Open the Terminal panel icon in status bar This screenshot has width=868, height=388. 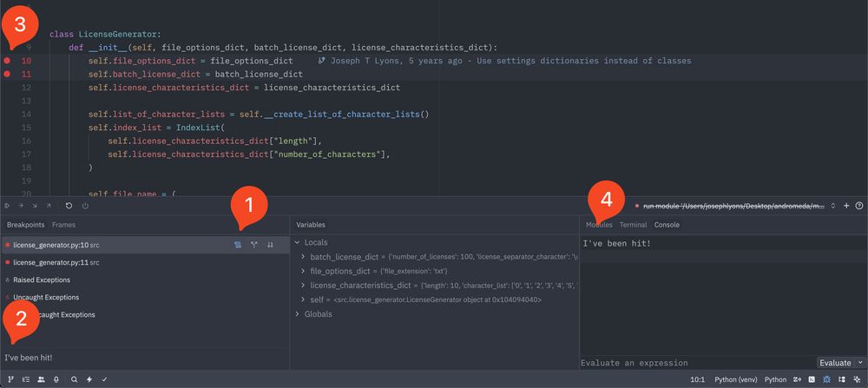click(812, 379)
